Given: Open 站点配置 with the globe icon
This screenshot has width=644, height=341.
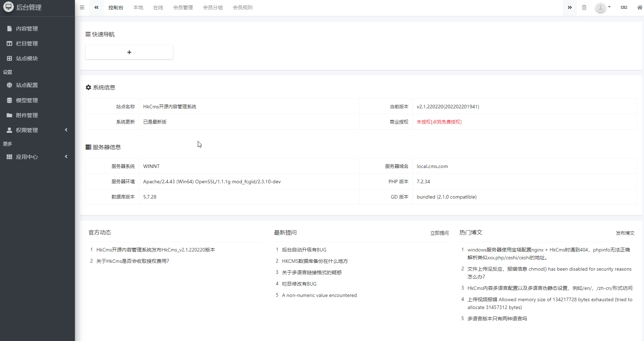Looking at the screenshot, I should pyautogui.click(x=27, y=85).
